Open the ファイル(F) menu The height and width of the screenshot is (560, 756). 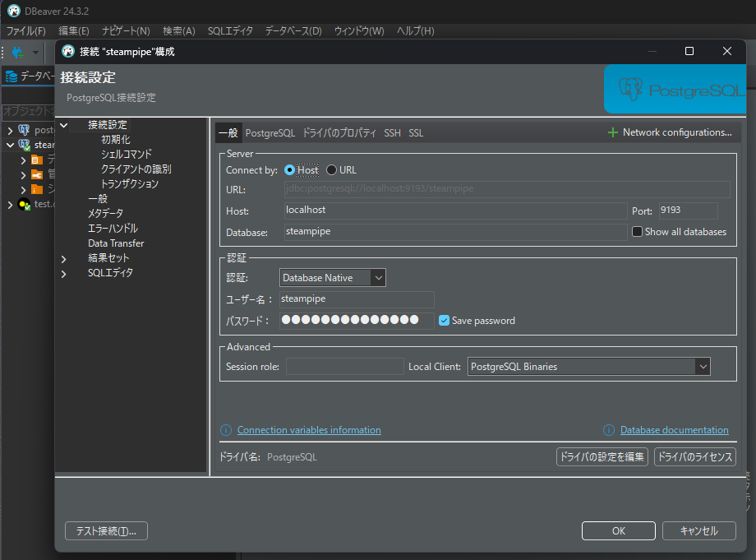click(x=26, y=31)
